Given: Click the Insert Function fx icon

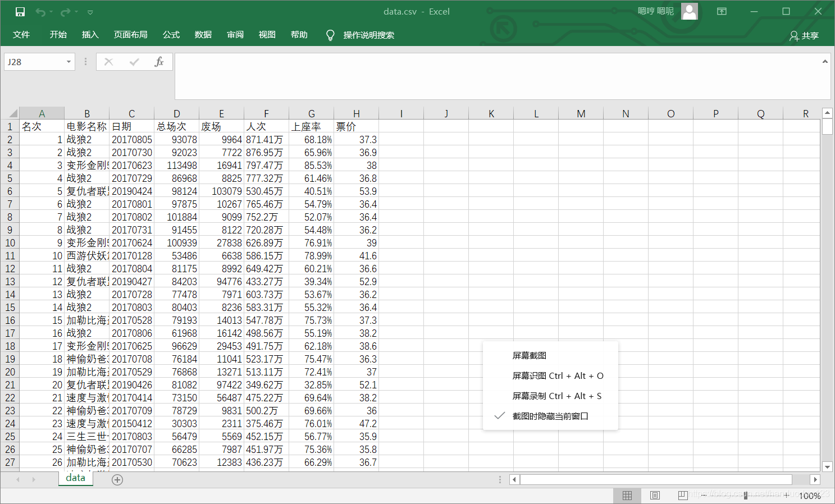Looking at the screenshot, I should 159,62.
